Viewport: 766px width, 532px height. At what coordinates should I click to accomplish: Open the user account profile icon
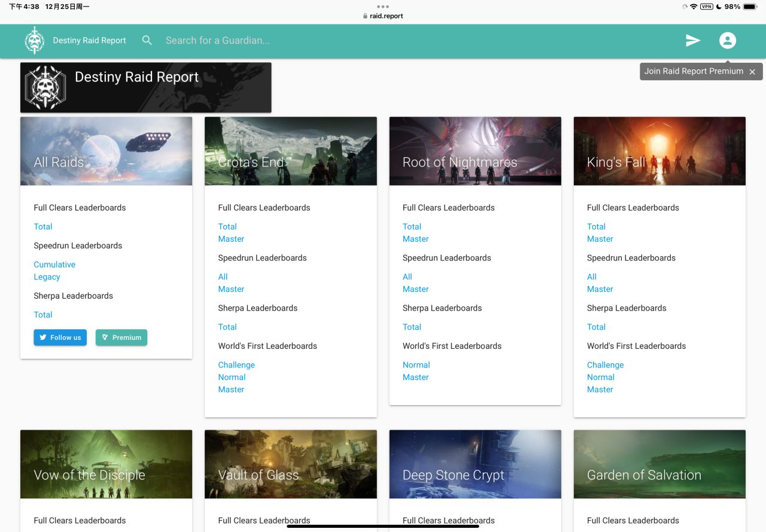click(728, 41)
